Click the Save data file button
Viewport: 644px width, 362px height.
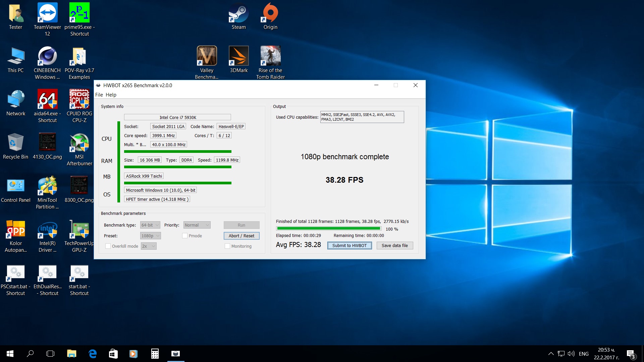click(395, 246)
